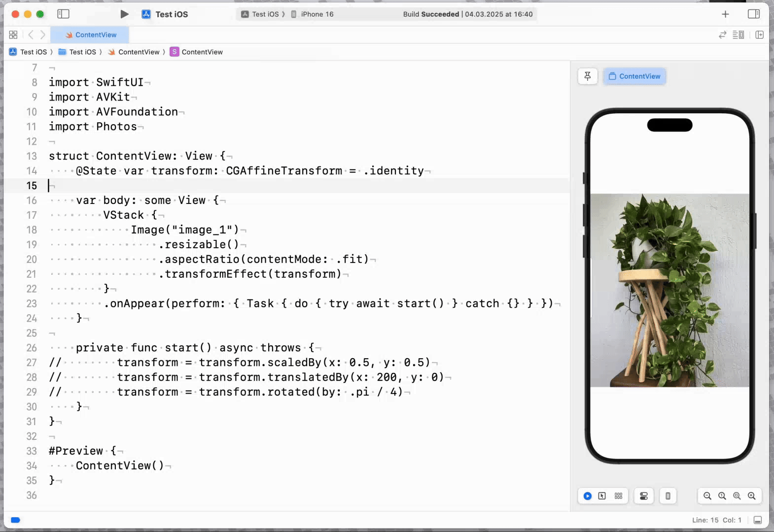Screen dimensions: 774x532
Task: Open preview device picker
Action: click(x=668, y=496)
